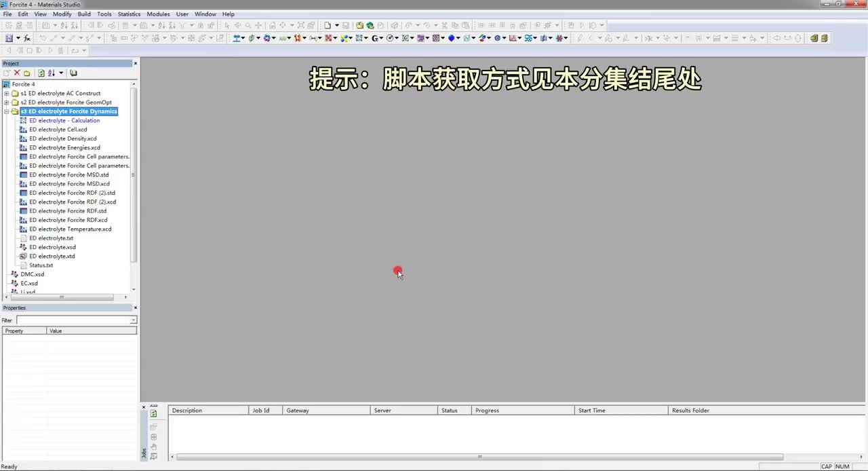
Task: Click the Properties Filter text field
Action: [73, 320]
